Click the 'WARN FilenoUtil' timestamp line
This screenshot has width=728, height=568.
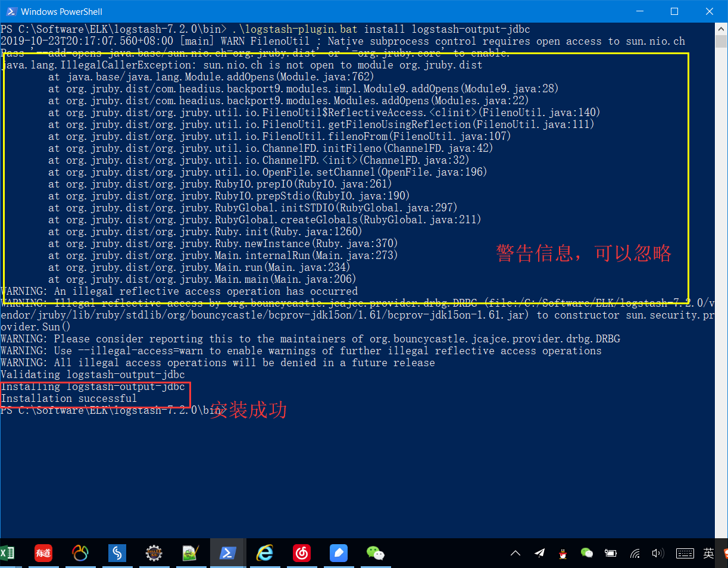click(x=343, y=41)
